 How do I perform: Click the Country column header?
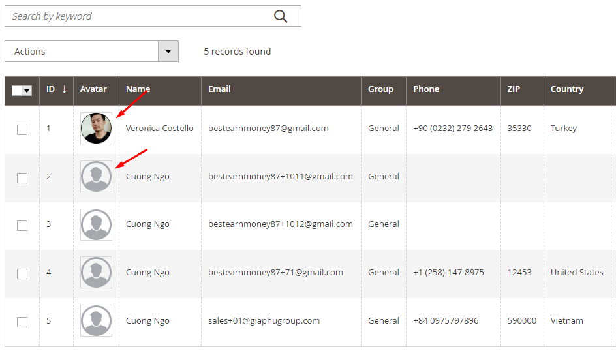566,89
